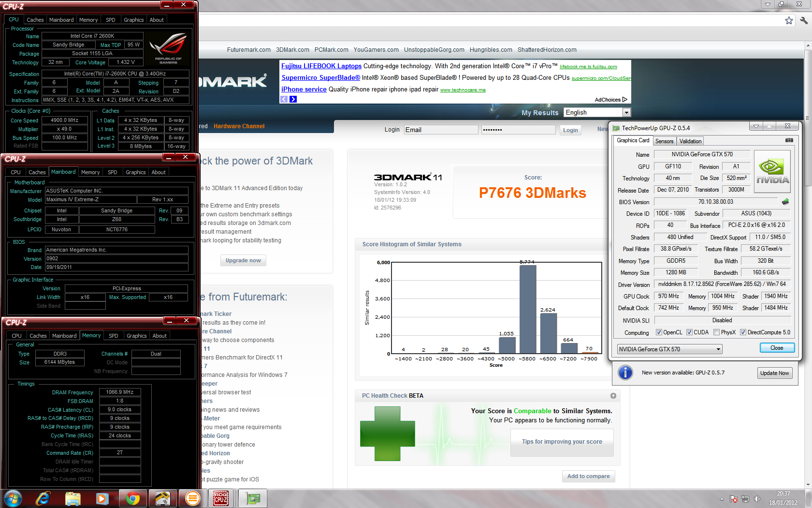
Task: Click the browser scrollbar down arrow
Action: (x=808, y=484)
